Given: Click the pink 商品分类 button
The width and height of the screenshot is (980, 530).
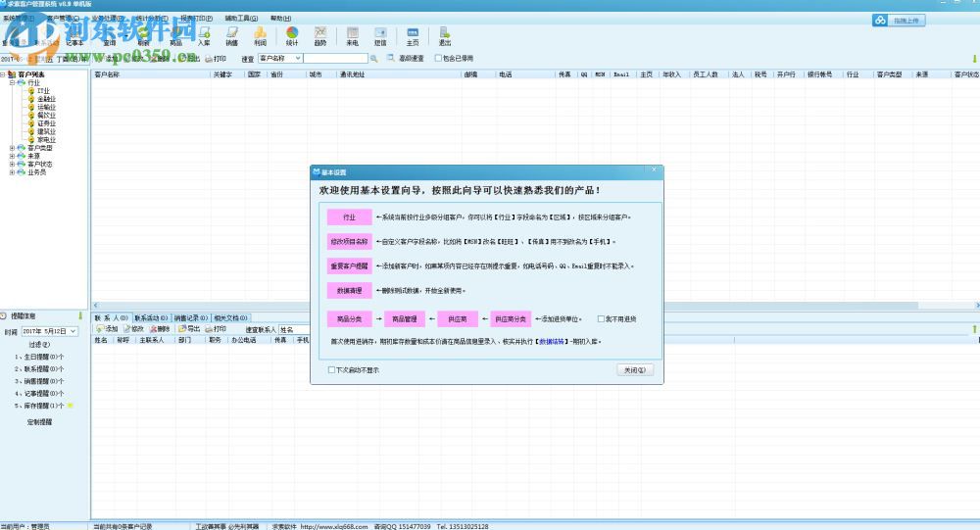Looking at the screenshot, I should point(350,318).
